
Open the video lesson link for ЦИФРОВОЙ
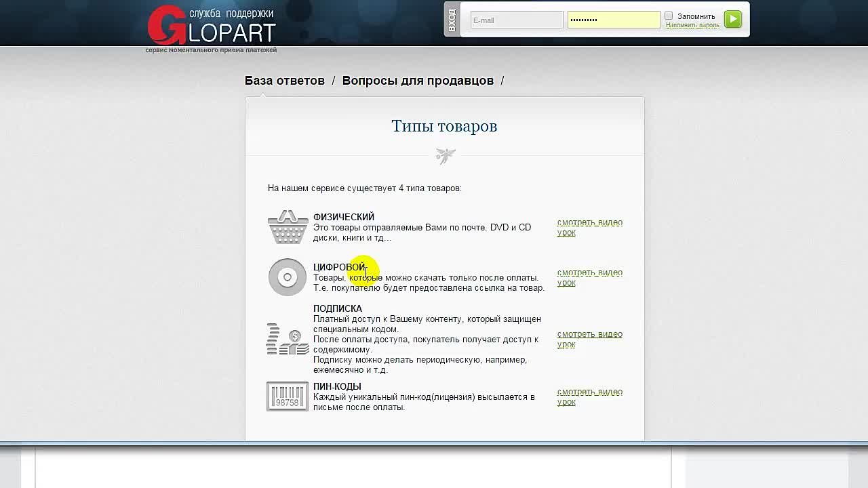tap(590, 277)
